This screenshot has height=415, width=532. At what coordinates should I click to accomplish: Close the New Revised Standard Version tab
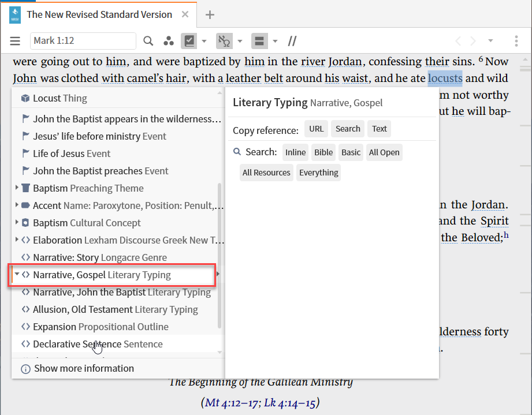(185, 14)
